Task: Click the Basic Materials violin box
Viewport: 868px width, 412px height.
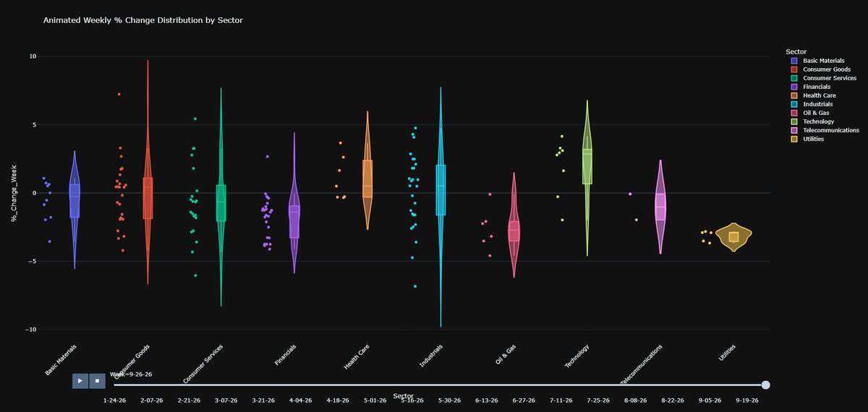Action: tap(75, 201)
